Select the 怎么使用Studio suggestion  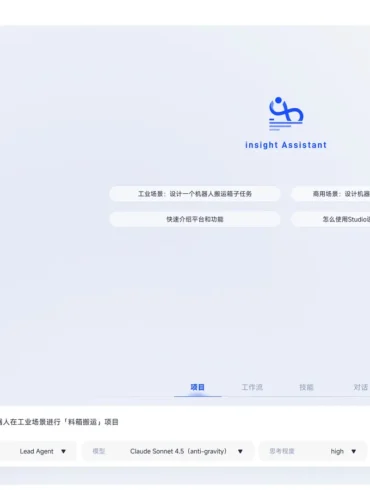[x=330, y=219]
